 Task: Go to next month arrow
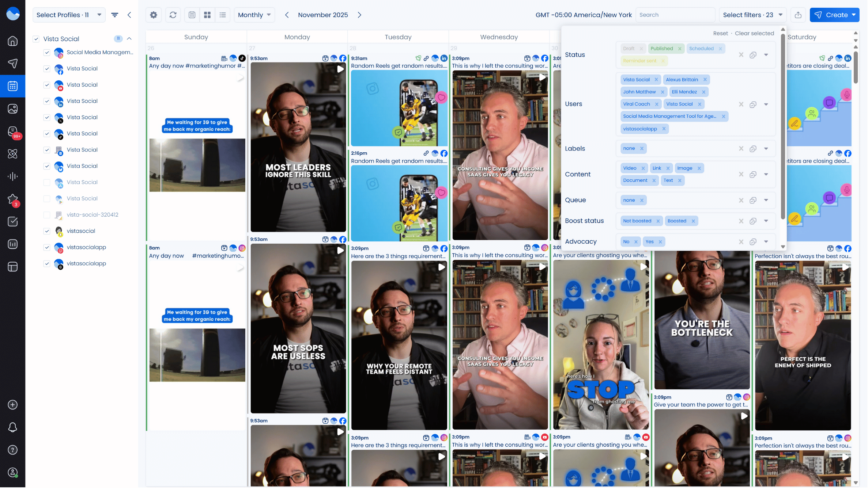point(359,15)
